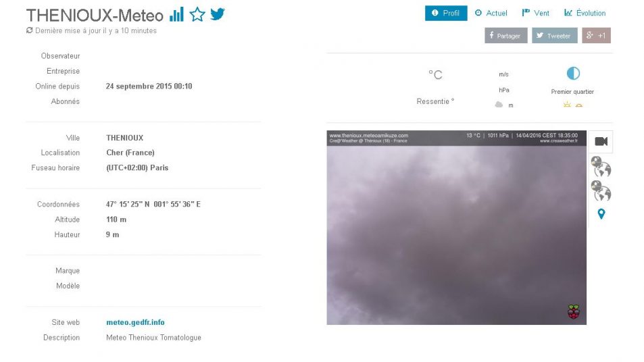Show station location with the map pin
The image size is (644, 362).
[601, 214]
